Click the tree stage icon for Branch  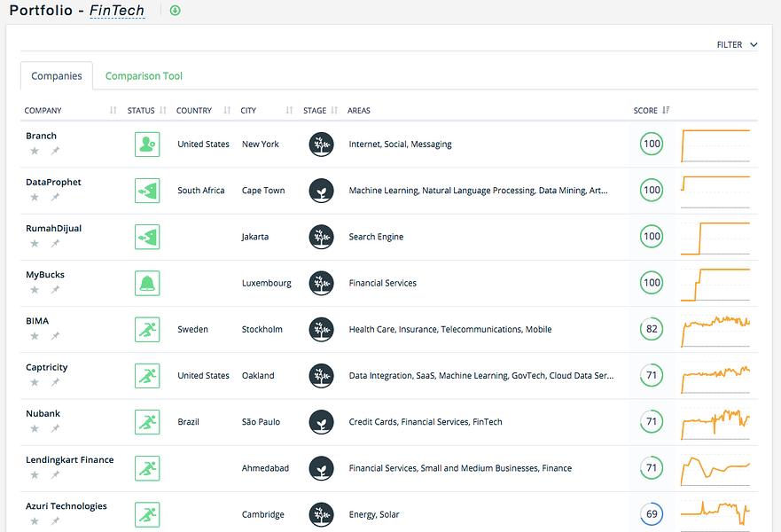coord(321,145)
